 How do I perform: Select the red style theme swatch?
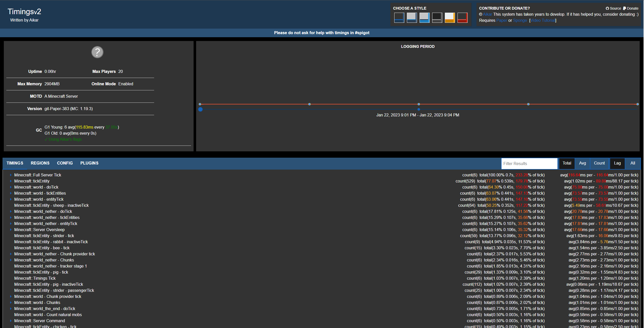[462, 18]
